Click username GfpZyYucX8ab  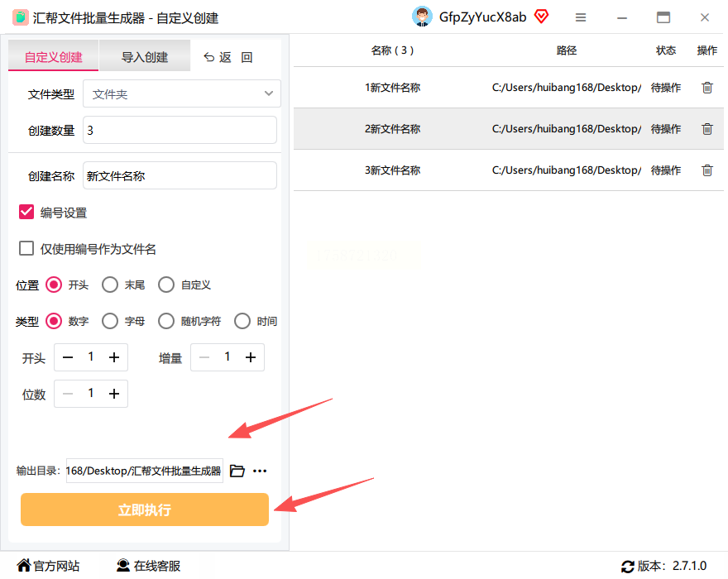click(x=483, y=17)
